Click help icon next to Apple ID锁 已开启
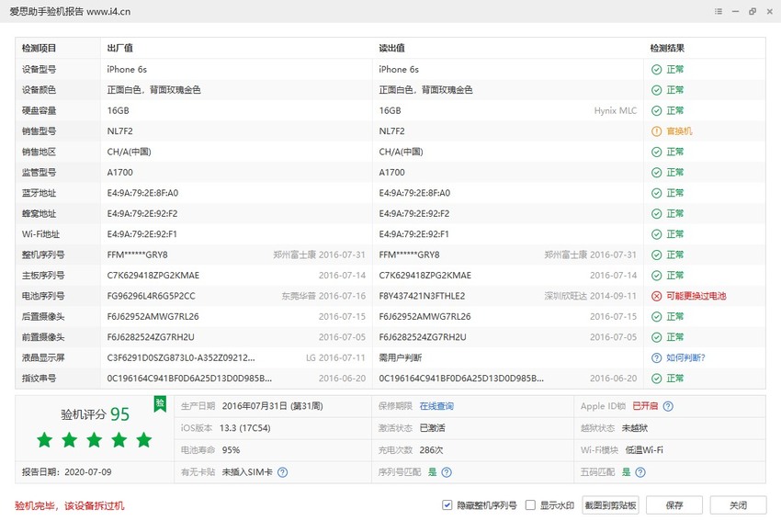781x532 pixels. [x=668, y=406]
